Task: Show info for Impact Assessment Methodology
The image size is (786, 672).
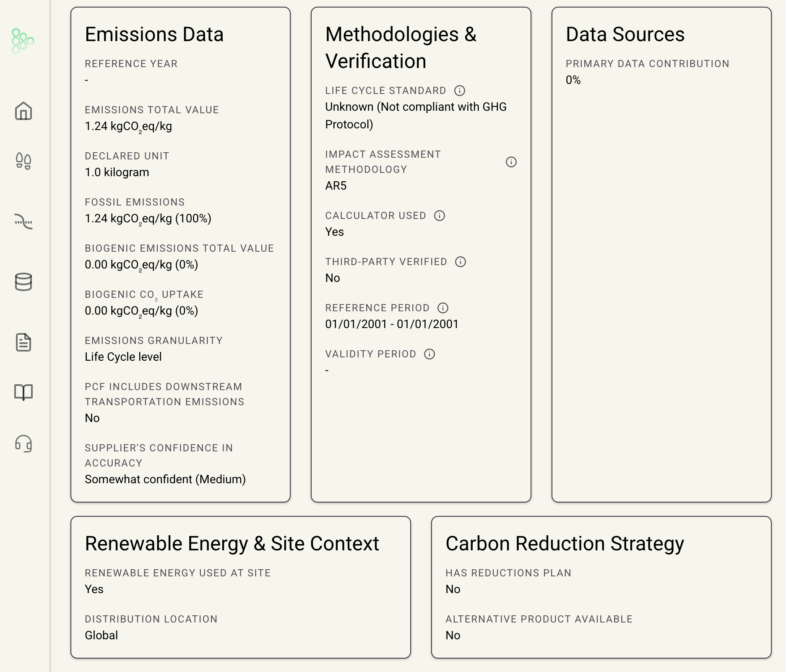Action: coord(511,162)
